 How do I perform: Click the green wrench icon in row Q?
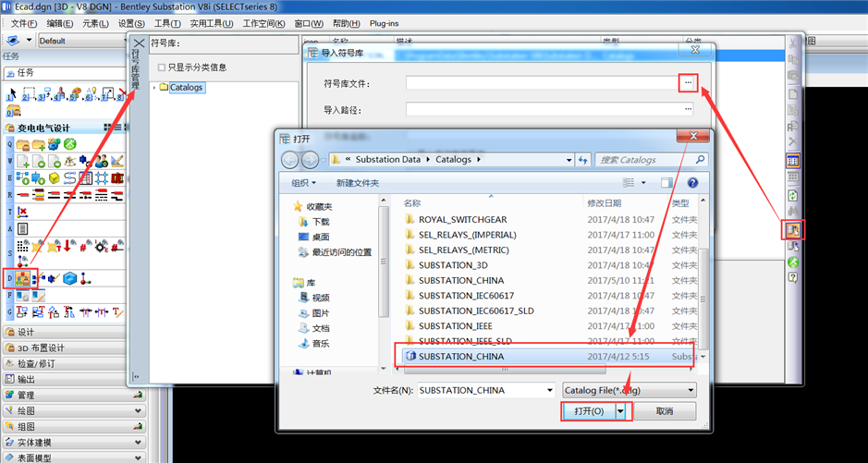(69, 144)
